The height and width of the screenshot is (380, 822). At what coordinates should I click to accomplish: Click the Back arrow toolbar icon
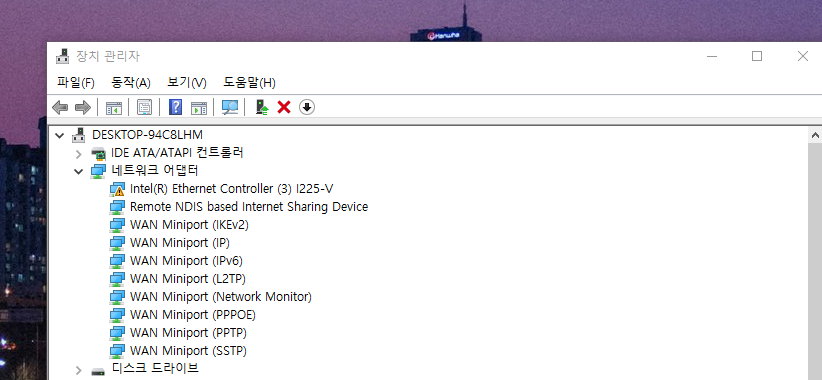(x=60, y=107)
